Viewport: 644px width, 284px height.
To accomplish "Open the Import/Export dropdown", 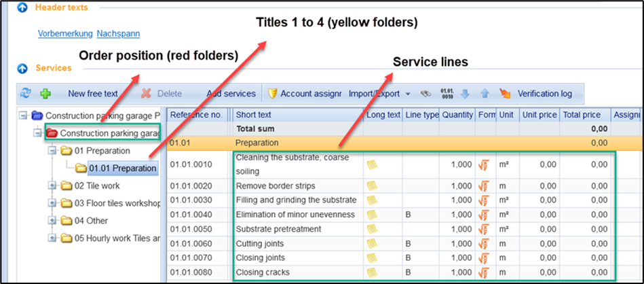I will pos(379,94).
